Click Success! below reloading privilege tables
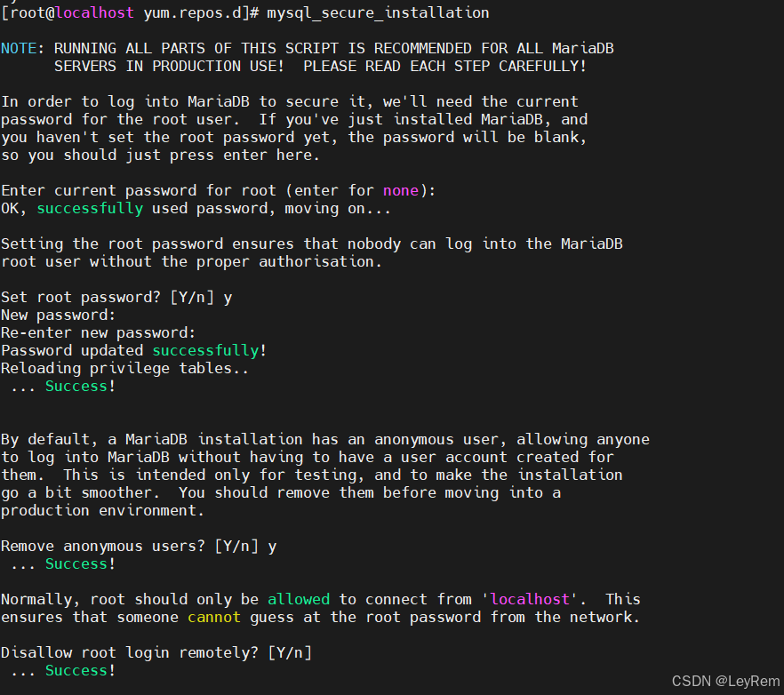 (81, 386)
